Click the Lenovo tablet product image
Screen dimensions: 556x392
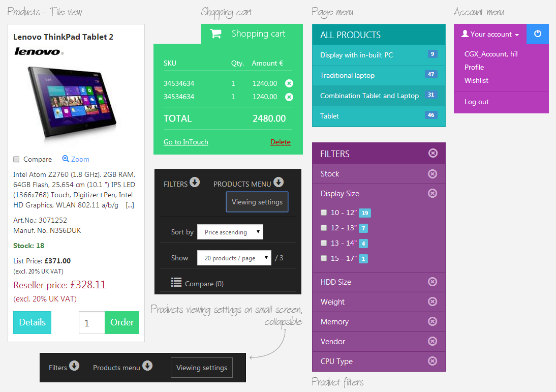pos(73,103)
